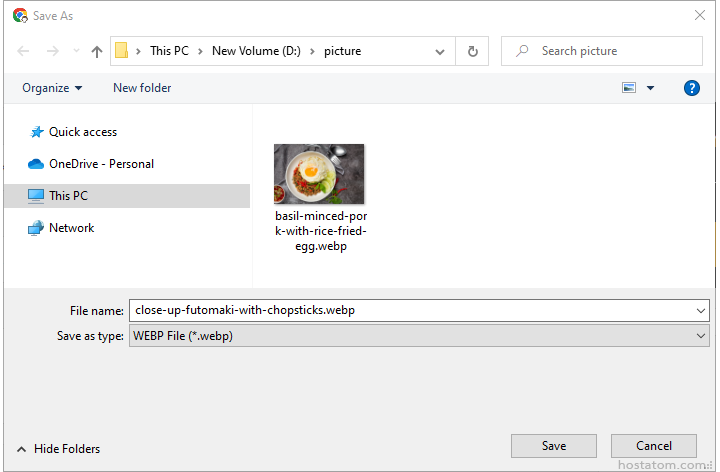The image size is (720, 472).
Task: Collapse the pane with Hide Folders
Action: (x=58, y=449)
